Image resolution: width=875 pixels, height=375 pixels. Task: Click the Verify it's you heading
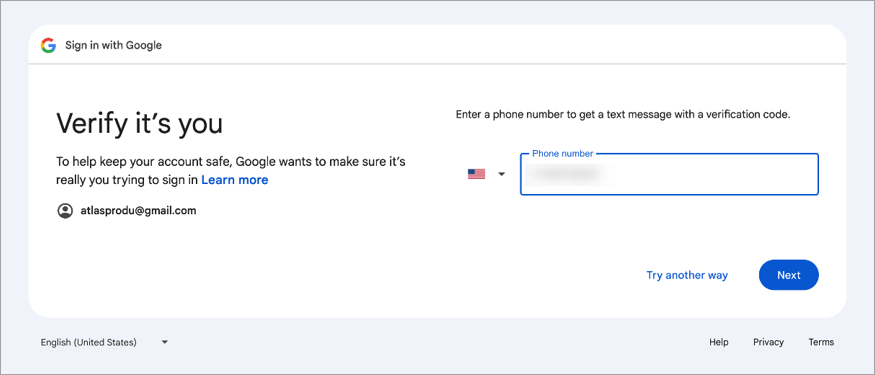pyautogui.click(x=140, y=124)
